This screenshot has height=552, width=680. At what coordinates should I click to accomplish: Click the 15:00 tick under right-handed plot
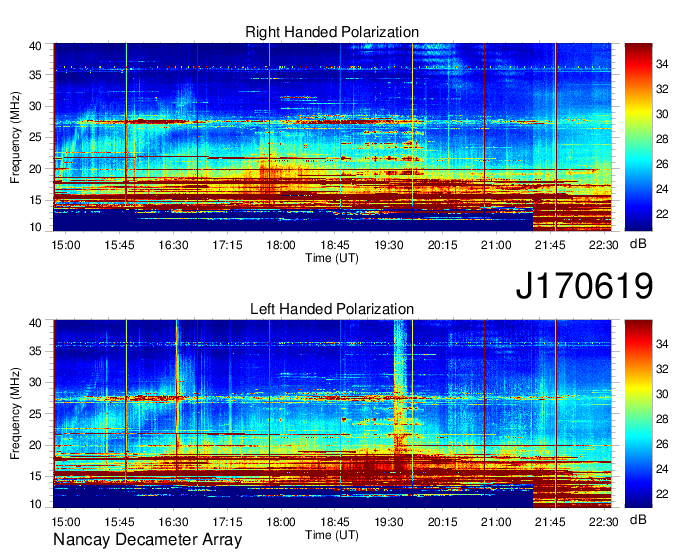[x=65, y=245]
